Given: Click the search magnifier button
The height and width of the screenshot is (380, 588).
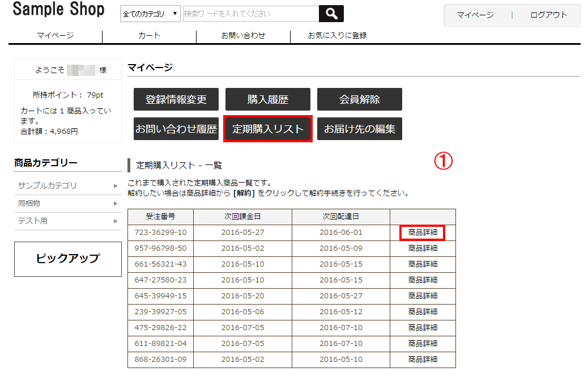Looking at the screenshot, I should pos(331,14).
